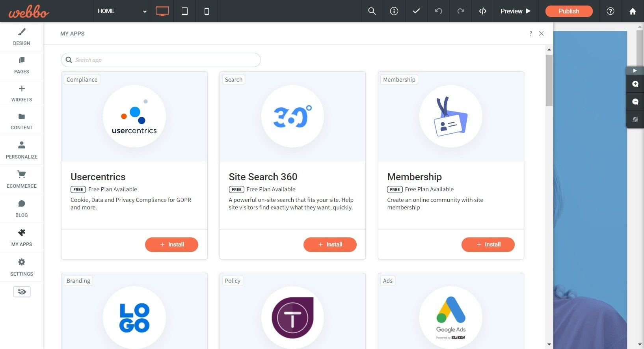The height and width of the screenshot is (349, 644).
Task: Install the Membership app
Action: tap(488, 244)
